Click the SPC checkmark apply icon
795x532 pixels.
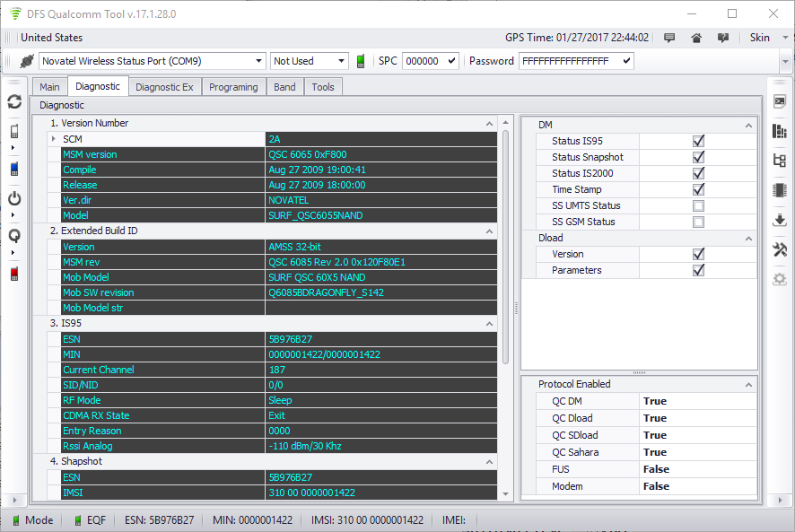(x=451, y=61)
